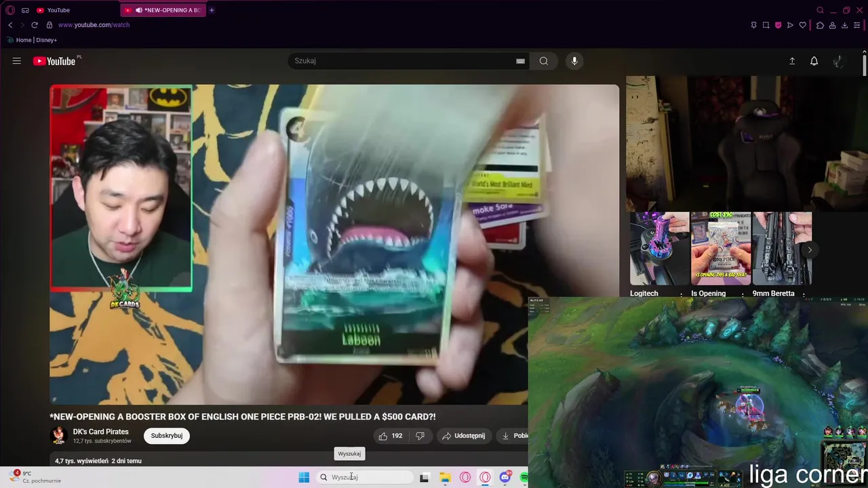
Task: Open the downloads icon in toolbar
Action: [x=844, y=25]
